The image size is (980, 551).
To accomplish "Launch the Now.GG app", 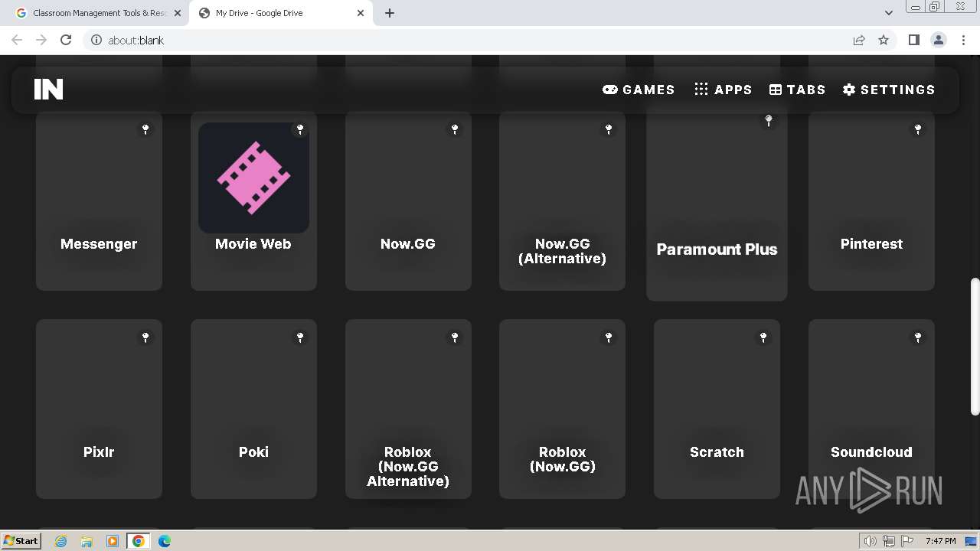I will 408,201.
